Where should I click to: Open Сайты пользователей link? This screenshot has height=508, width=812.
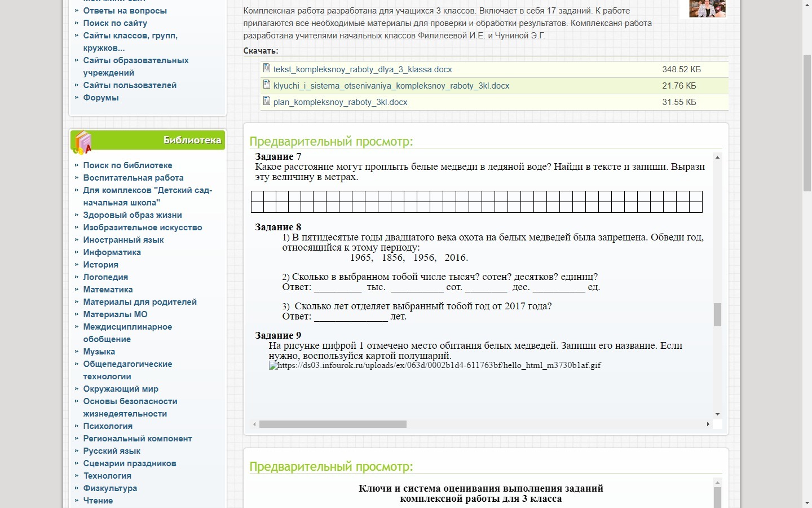[x=130, y=85]
